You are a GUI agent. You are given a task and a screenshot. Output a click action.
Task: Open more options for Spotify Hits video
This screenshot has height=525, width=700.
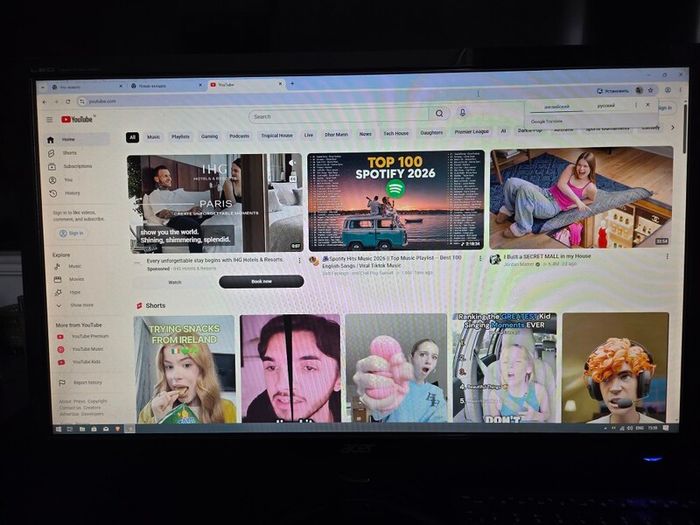(x=480, y=258)
